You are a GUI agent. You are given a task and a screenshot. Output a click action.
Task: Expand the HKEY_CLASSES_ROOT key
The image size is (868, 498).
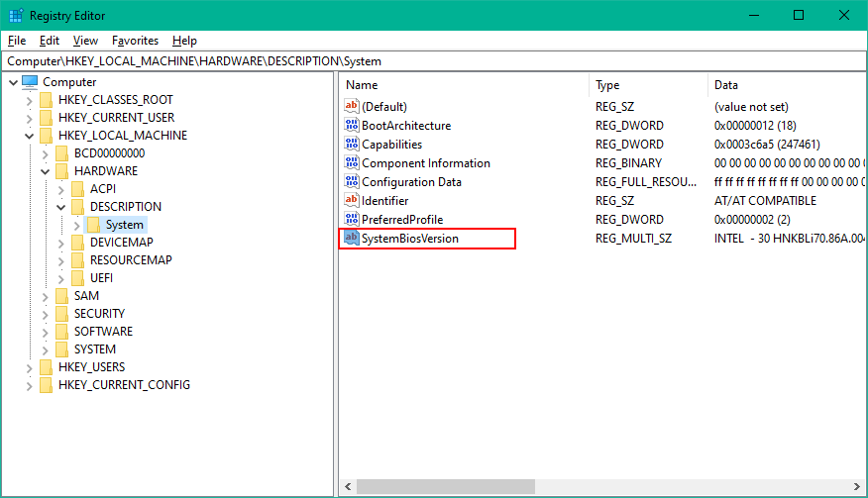click(x=30, y=100)
